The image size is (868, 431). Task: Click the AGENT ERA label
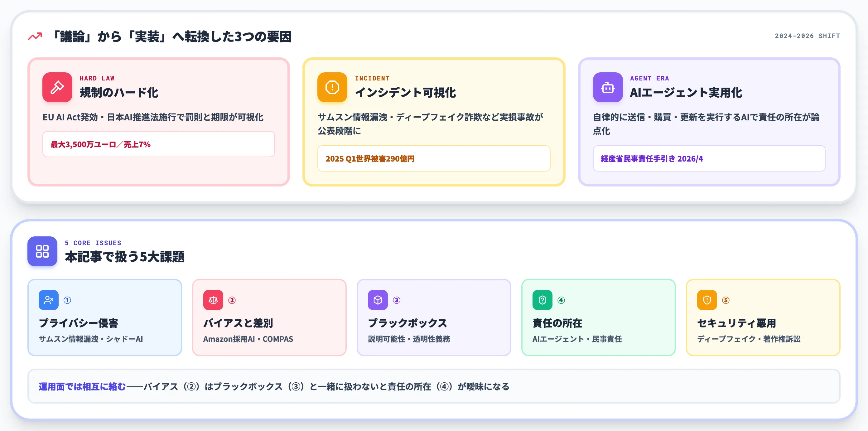click(x=650, y=78)
